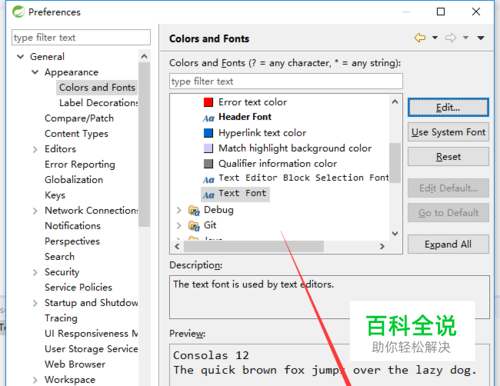This screenshot has height=386, width=500.
Task: Select the Header Font entry
Action: click(245, 117)
